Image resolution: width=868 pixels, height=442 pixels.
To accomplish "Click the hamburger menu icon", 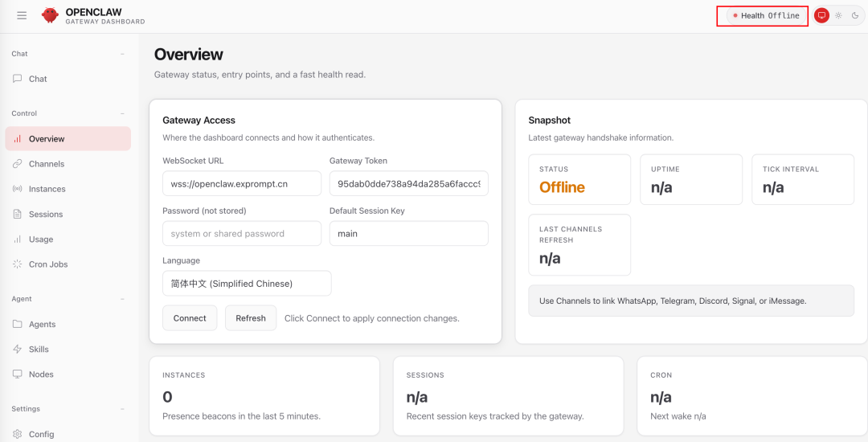I will (22, 15).
